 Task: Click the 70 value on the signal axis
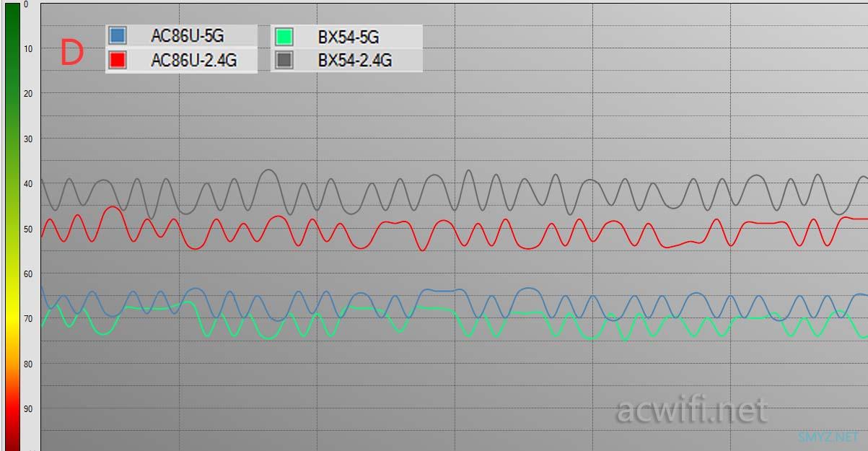(28, 319)
